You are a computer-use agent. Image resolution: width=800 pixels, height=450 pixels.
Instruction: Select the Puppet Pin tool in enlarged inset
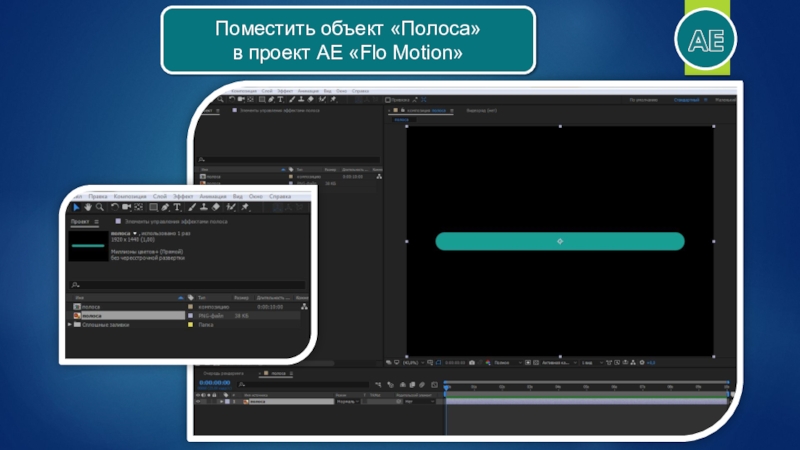(245, 207)
